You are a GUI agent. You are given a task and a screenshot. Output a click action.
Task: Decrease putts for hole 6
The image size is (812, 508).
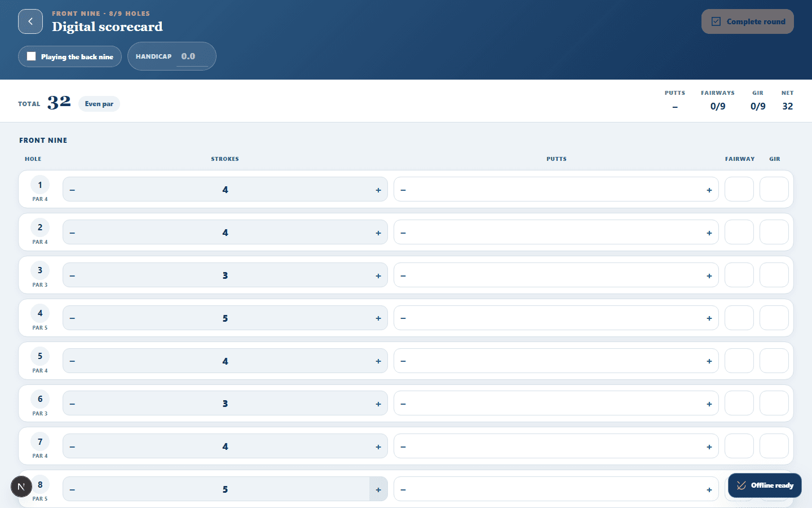click(403, 404)
